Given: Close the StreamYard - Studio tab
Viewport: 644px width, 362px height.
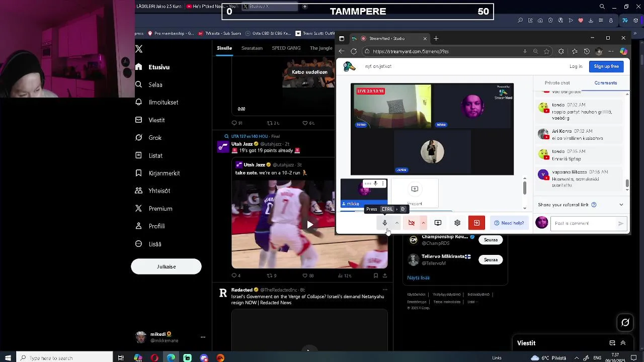Looking at the screenshot, I should coord(425,38).
